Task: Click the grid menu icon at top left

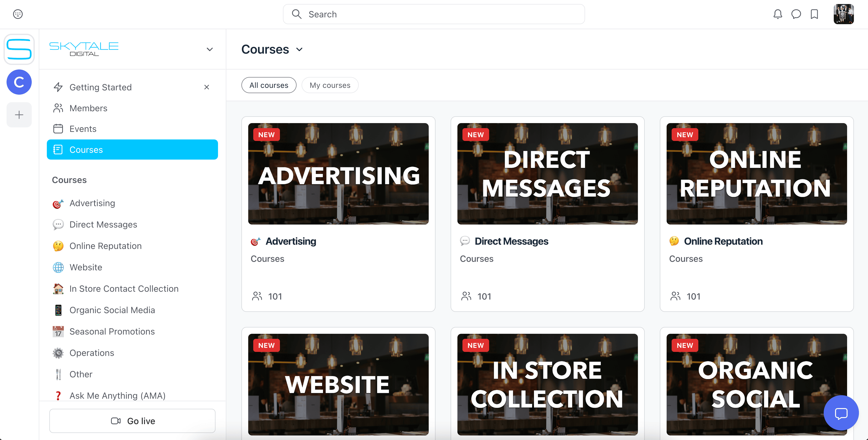Action: 18,14
